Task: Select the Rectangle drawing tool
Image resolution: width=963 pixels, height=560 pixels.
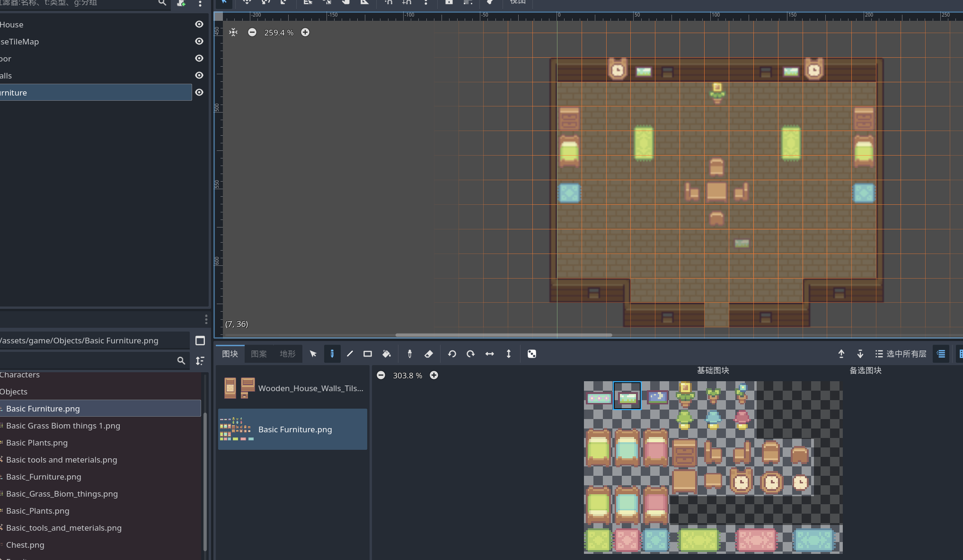Action: [x=368, y=354]
